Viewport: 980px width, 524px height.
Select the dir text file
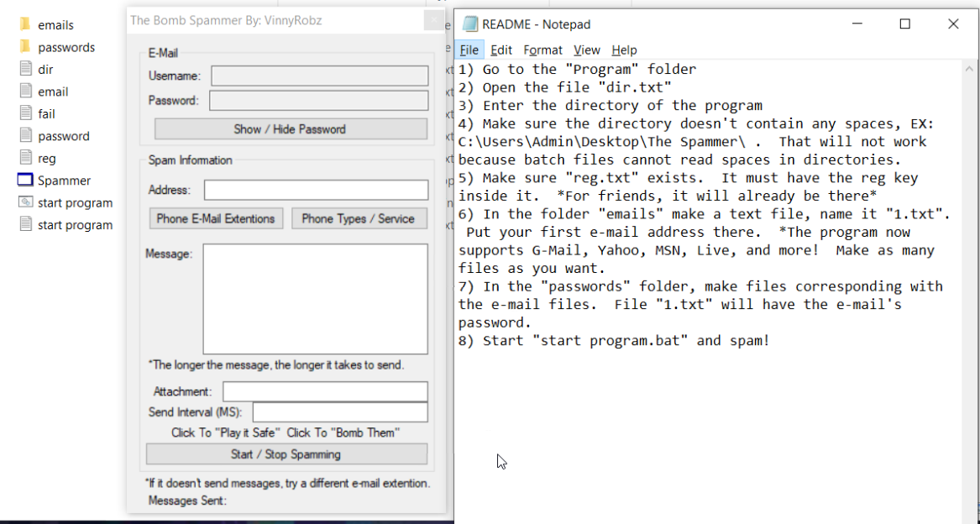(45, 70)
